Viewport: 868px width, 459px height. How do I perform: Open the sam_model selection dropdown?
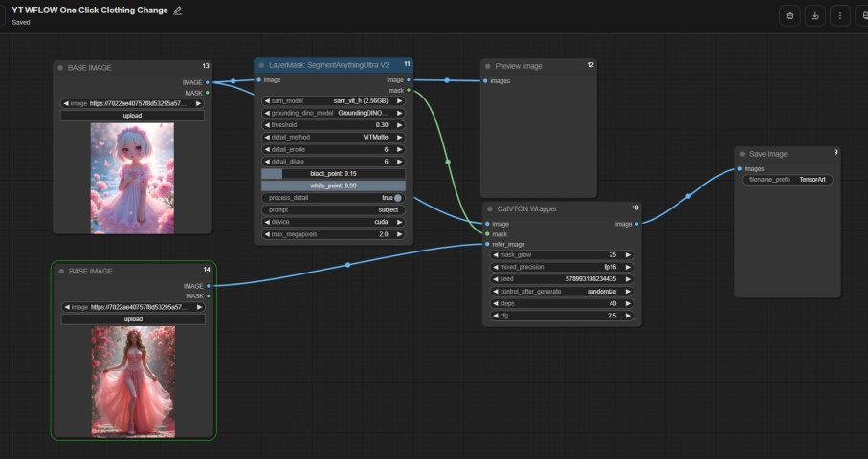click(333, 101)
